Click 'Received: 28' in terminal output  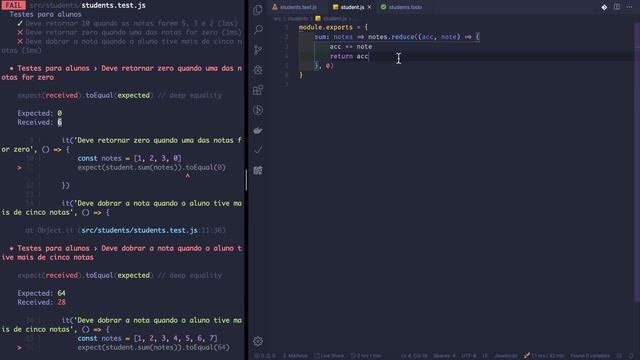click(x=41, y=302)
